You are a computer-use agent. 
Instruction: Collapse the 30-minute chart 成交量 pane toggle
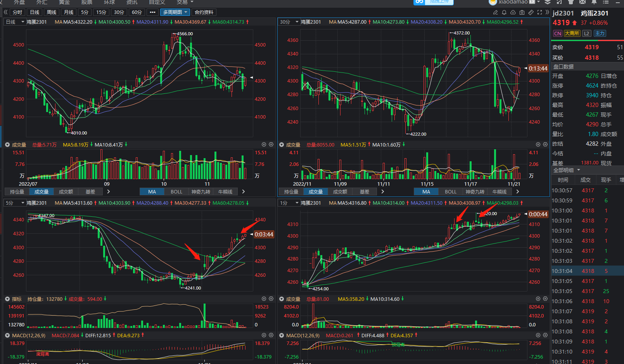[x=282, y=145]
